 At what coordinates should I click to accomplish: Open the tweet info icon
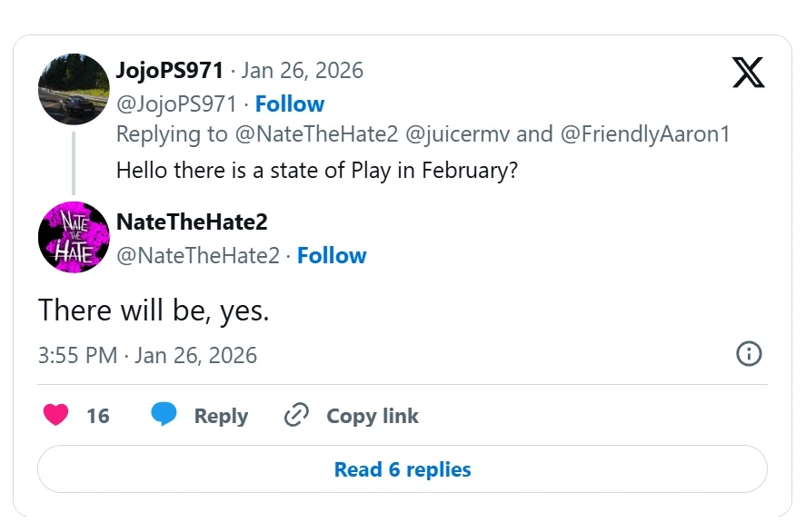748,354
